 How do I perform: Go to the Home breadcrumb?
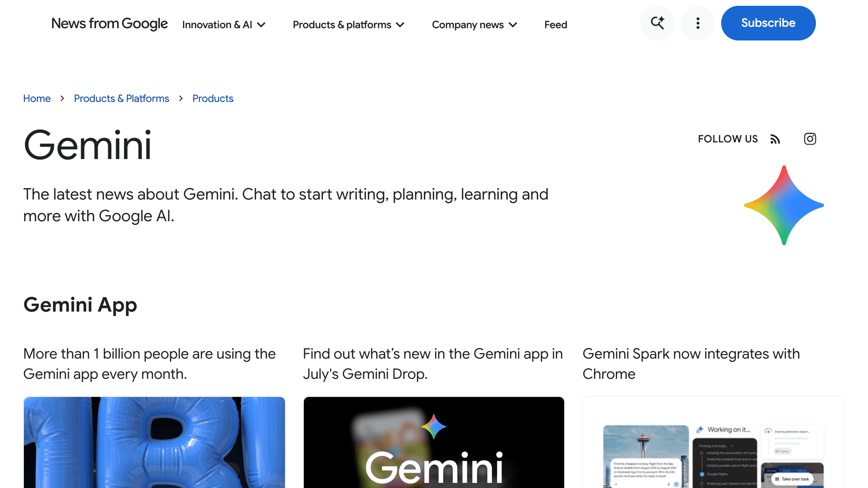pos(37,98)
